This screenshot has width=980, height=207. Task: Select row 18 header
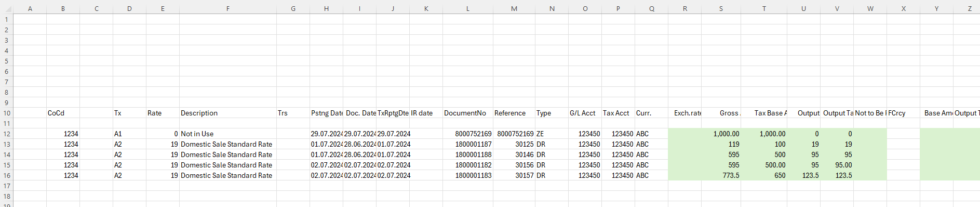pos(7,196)
